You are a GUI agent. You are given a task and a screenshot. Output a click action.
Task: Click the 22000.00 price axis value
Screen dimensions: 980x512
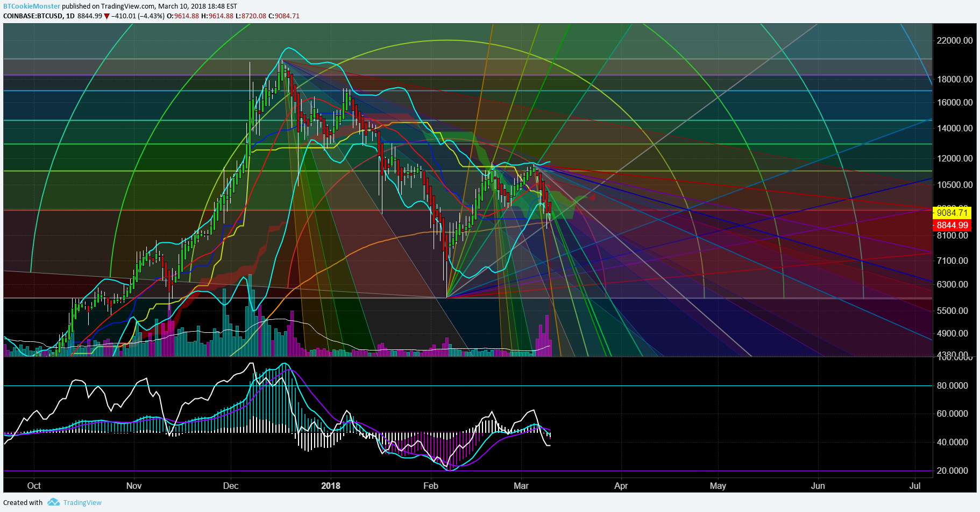pos(954,40)
